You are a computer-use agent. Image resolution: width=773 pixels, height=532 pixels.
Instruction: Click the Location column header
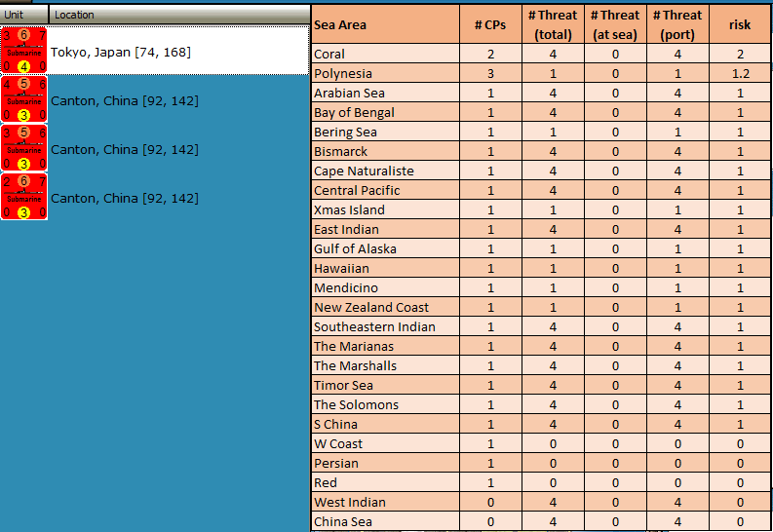click(x=179, y=15)
